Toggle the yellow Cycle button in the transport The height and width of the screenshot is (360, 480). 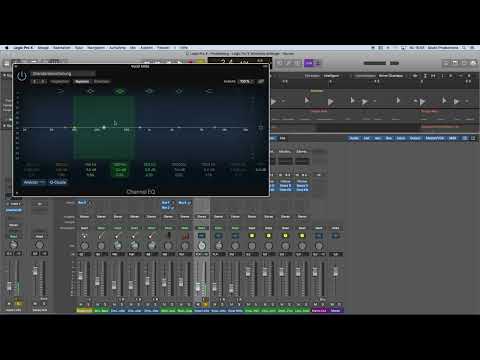click(201, 62)
